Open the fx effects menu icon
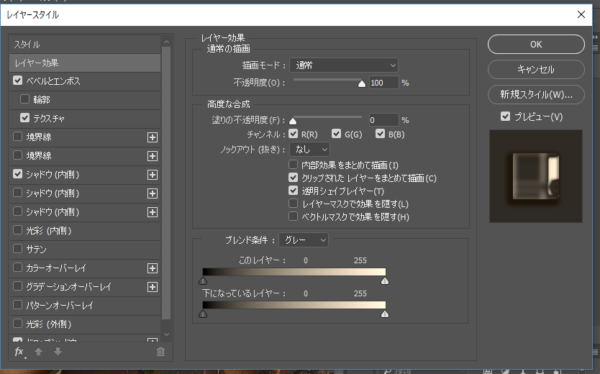This screenshot has height=374, width=600. point(19,352)
